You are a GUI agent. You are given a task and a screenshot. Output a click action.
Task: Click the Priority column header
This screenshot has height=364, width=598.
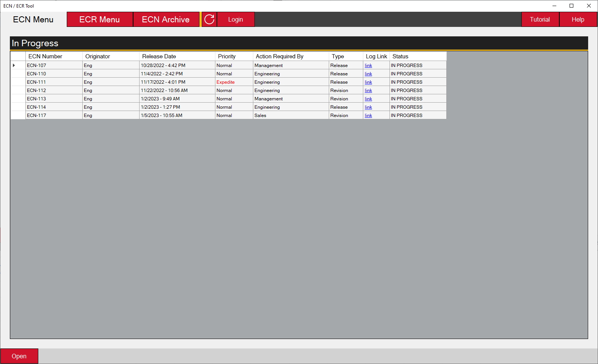[x=234, y=56]
